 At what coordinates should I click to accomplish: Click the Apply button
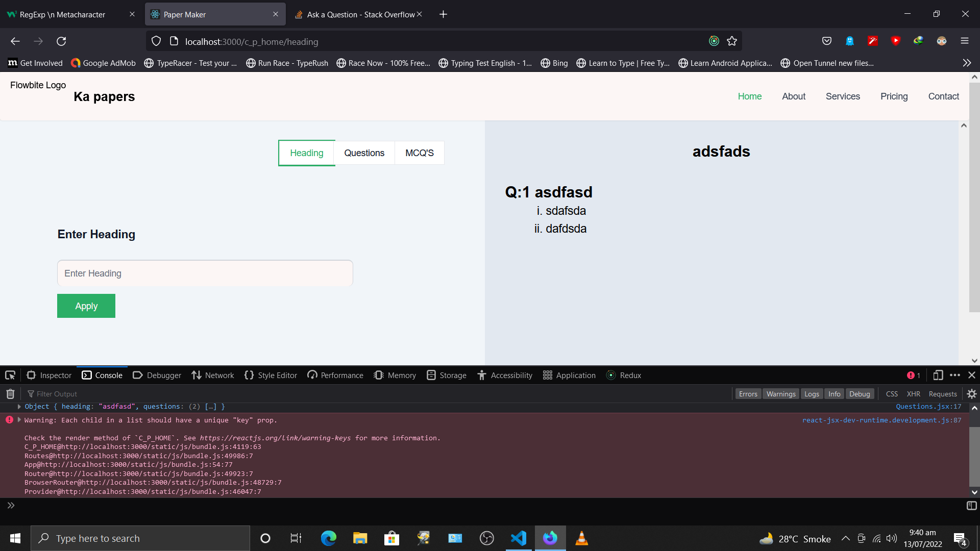[86, 306]
